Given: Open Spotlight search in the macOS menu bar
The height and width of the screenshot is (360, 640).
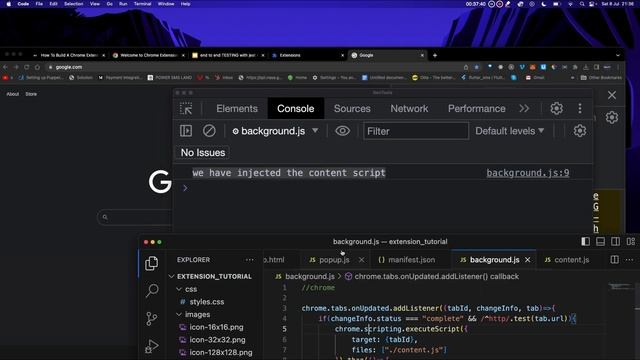Looking at the screenshot, I should pyautogui.click(x=582, y=4).
